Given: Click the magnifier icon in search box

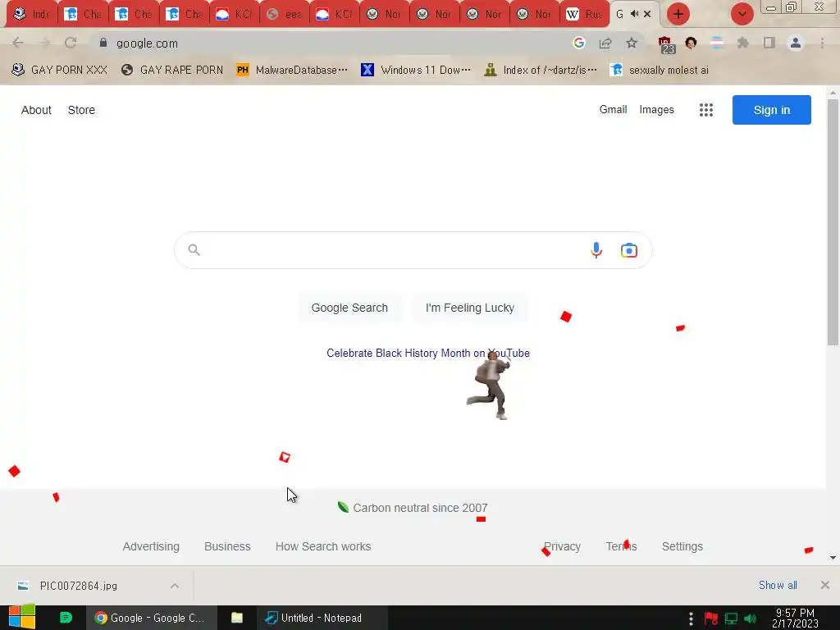Looking at the screenshot, I should [x=194, y=249].
